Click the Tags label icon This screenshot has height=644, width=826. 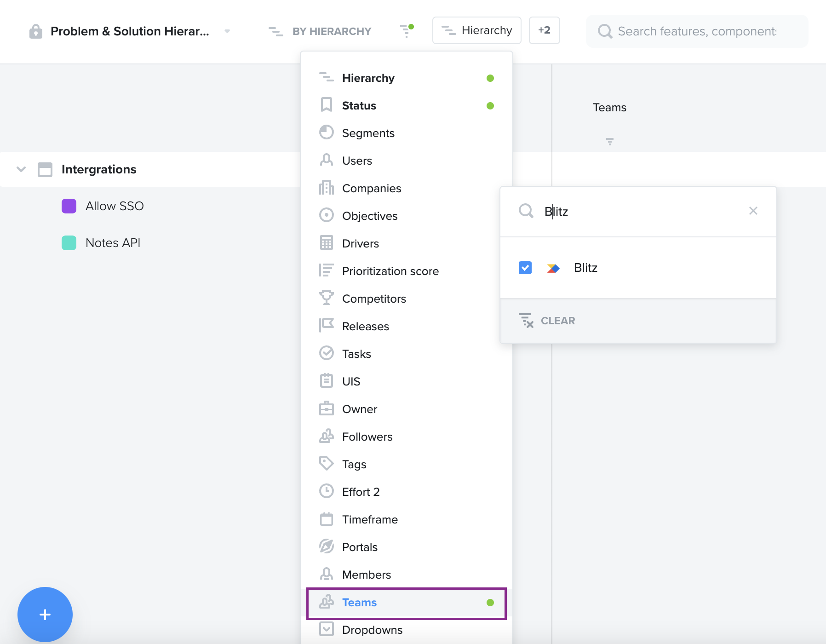[x=327, y=464]
